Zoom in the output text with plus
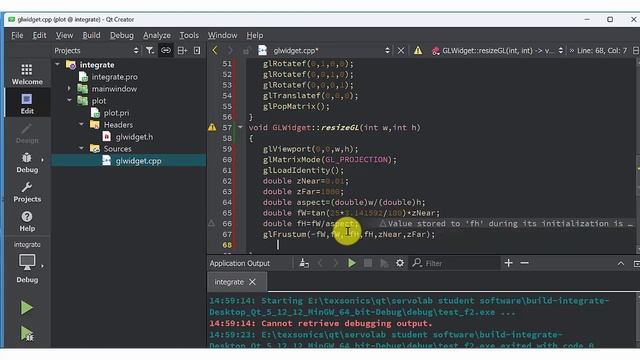640x360 pixels. (509, 263)
